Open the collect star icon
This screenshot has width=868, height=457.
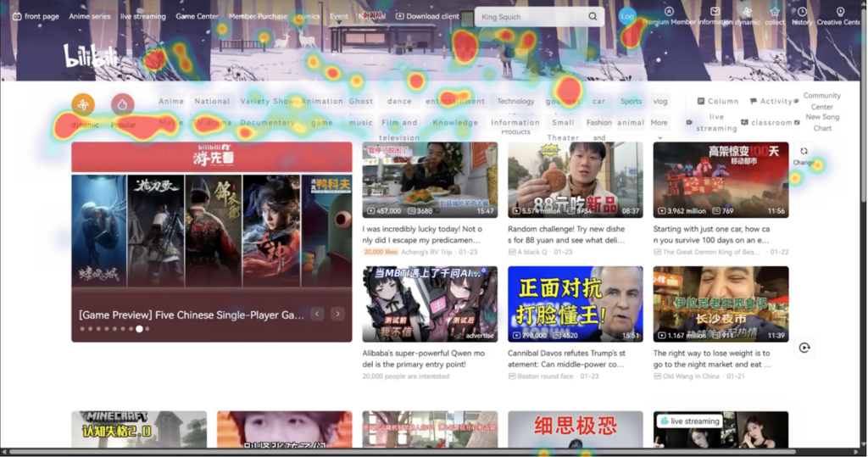775,12
